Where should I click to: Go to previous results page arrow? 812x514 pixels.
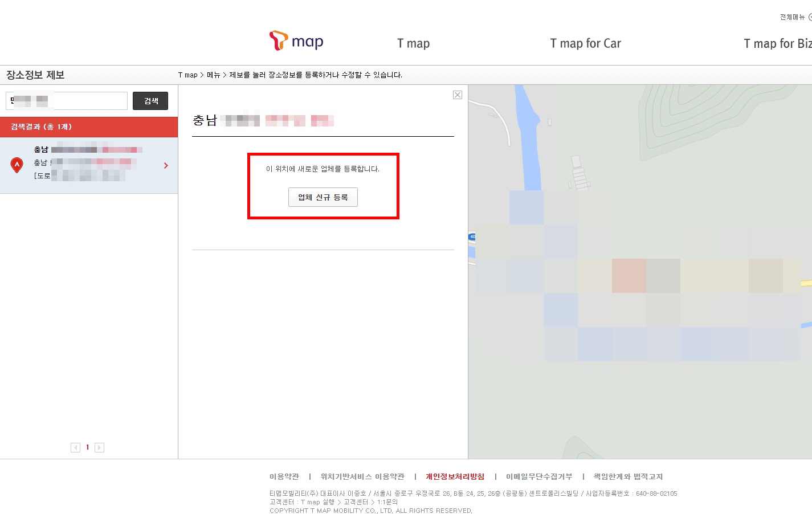point(75,447)
